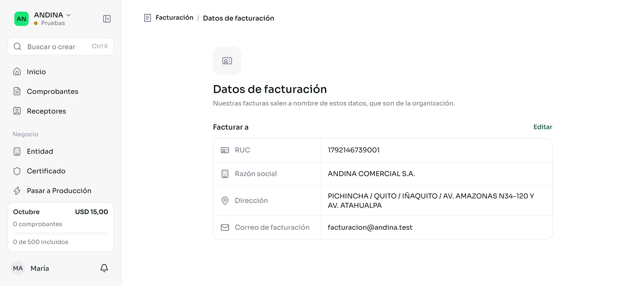Viewport: 644px width, 286px height.
Task: Click the magnifier search icon
Action: (17, 46)
